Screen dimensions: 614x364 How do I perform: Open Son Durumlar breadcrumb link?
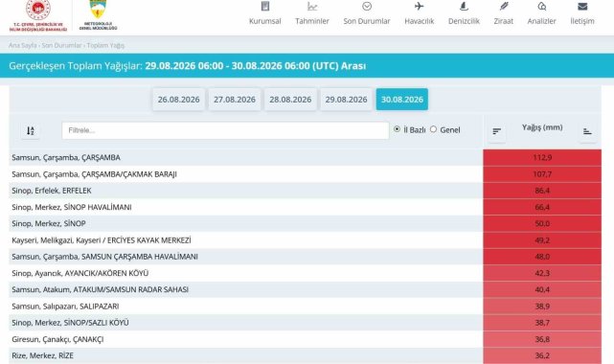coord(61,45)
